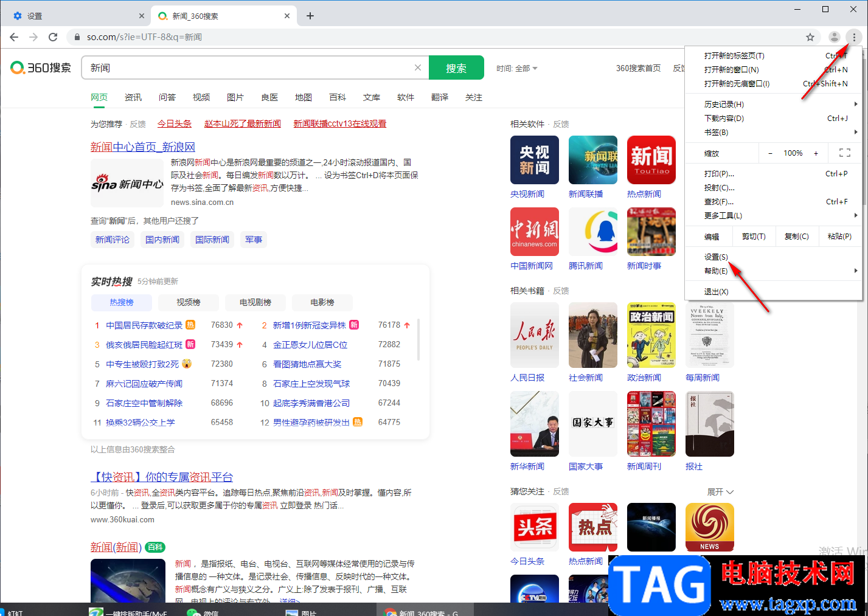Click the green 搜索 button
Viewport: 868px width, 616px height.
(x=456, y=67)
